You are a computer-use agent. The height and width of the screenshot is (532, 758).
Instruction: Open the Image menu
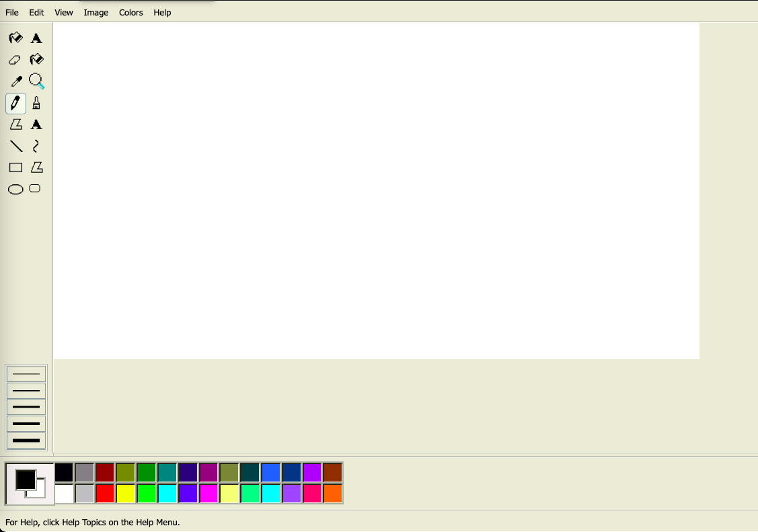tap(96, 12)
